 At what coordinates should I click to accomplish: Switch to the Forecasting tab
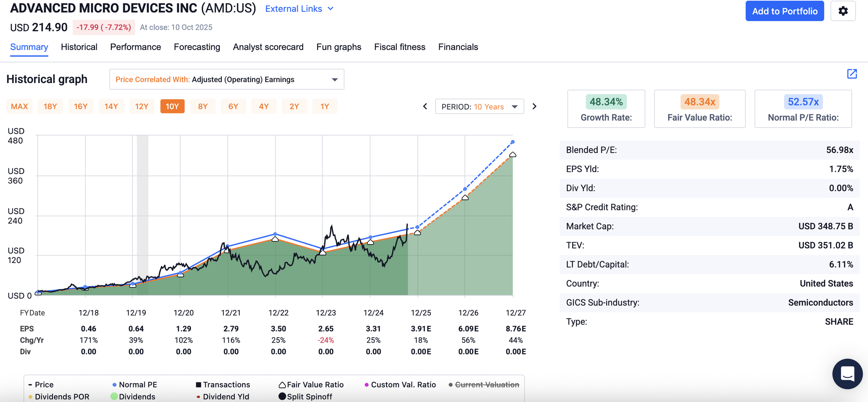[x=197, y=47]
